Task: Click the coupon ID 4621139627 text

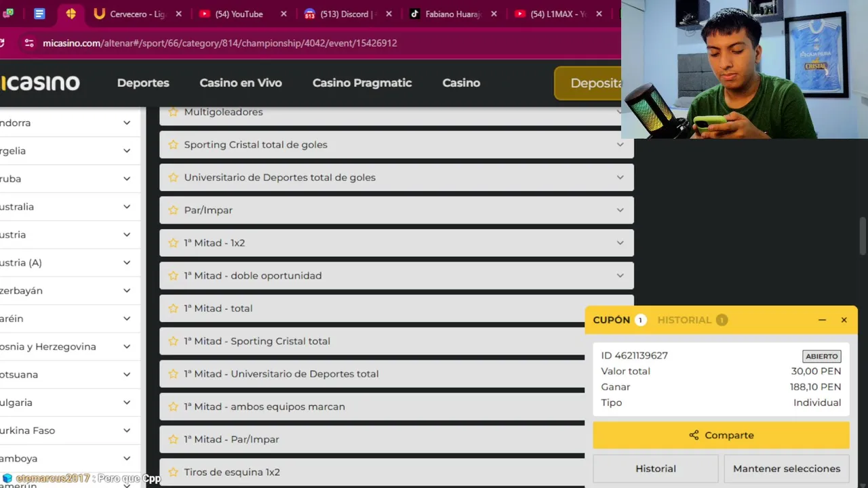Action: (634, 355)
